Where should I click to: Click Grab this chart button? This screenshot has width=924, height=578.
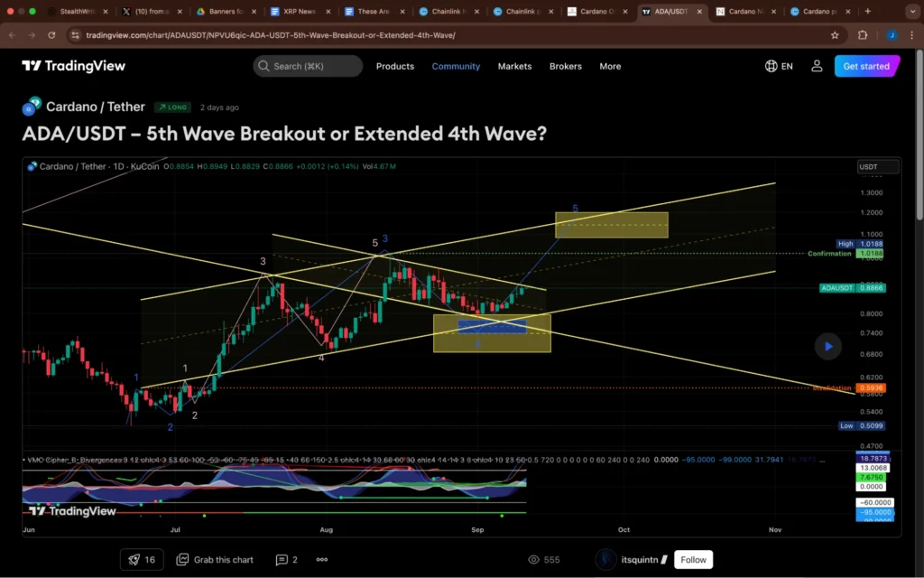(215, 560)
